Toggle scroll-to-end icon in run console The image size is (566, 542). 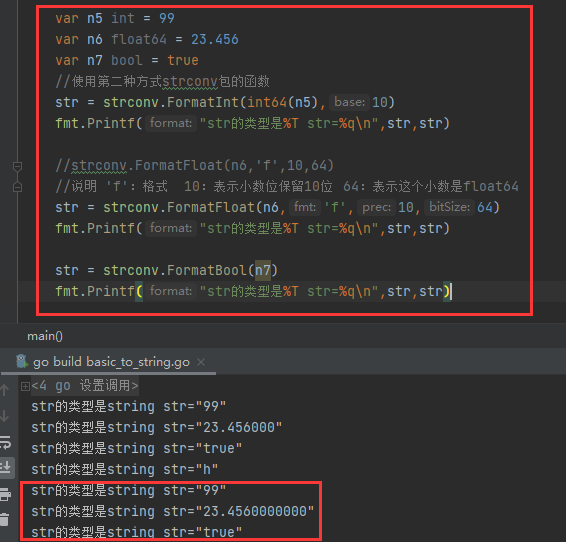coord(5,468)
